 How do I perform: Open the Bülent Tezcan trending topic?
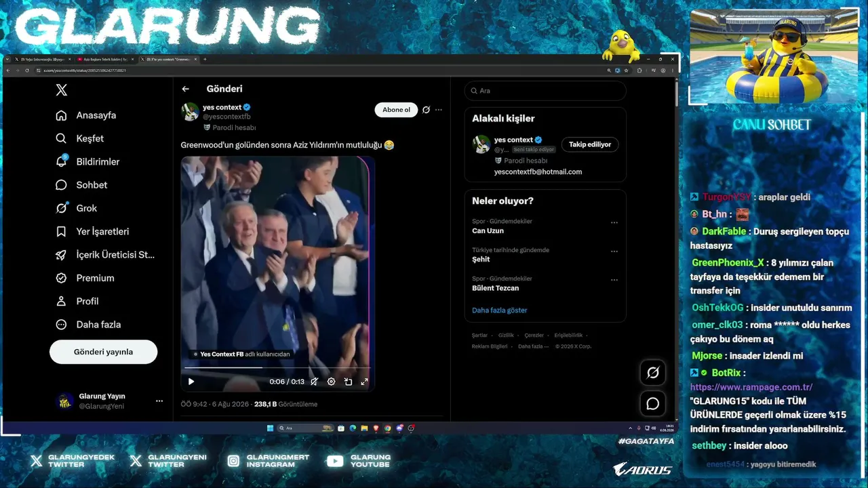coord(496,288)
